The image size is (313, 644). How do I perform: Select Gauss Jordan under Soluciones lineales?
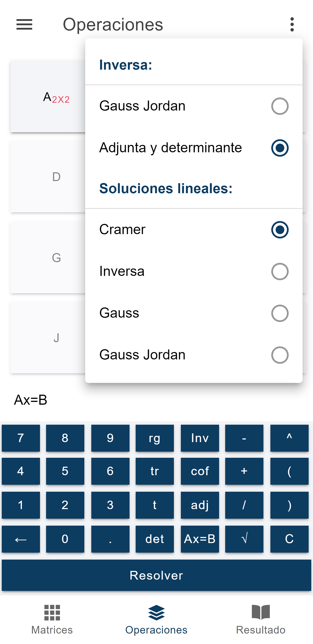point(194,355)
